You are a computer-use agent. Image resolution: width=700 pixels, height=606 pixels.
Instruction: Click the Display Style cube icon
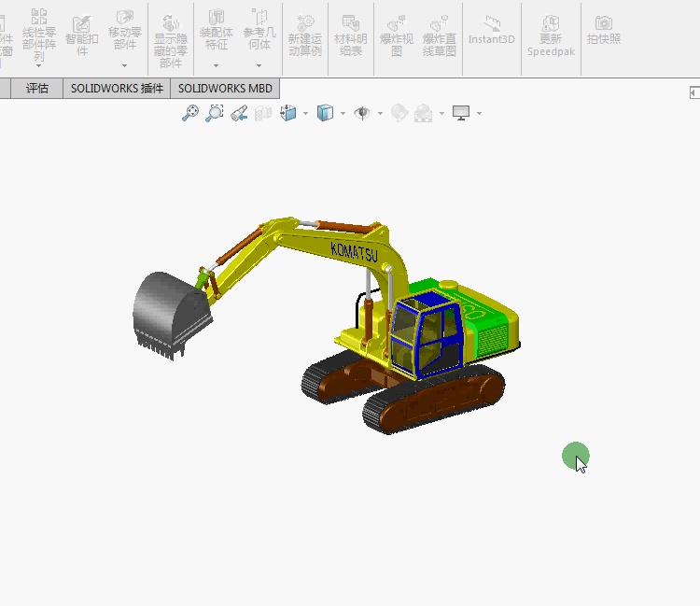pos(325,113)
